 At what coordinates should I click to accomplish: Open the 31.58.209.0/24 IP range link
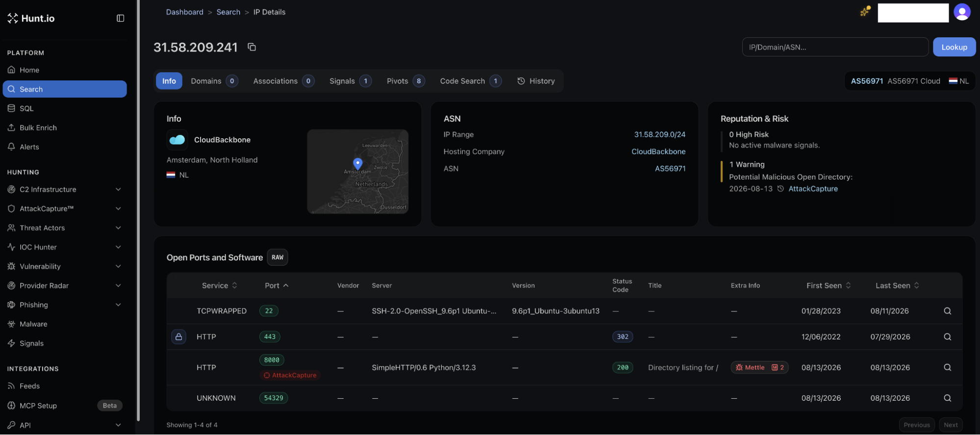[660, 134]
